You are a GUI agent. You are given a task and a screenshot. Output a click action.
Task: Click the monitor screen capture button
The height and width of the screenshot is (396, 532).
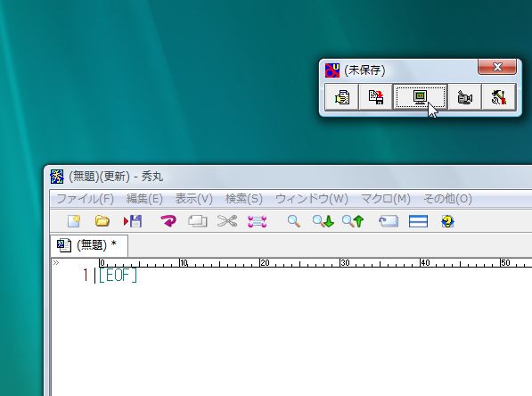coord(420,97)
